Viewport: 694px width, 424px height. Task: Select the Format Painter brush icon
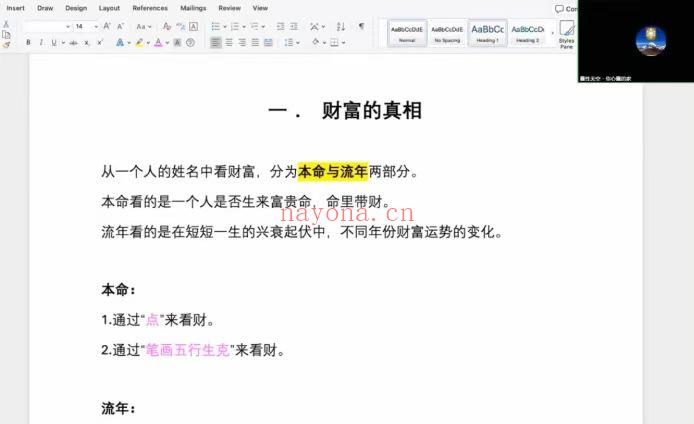(6, 45)
